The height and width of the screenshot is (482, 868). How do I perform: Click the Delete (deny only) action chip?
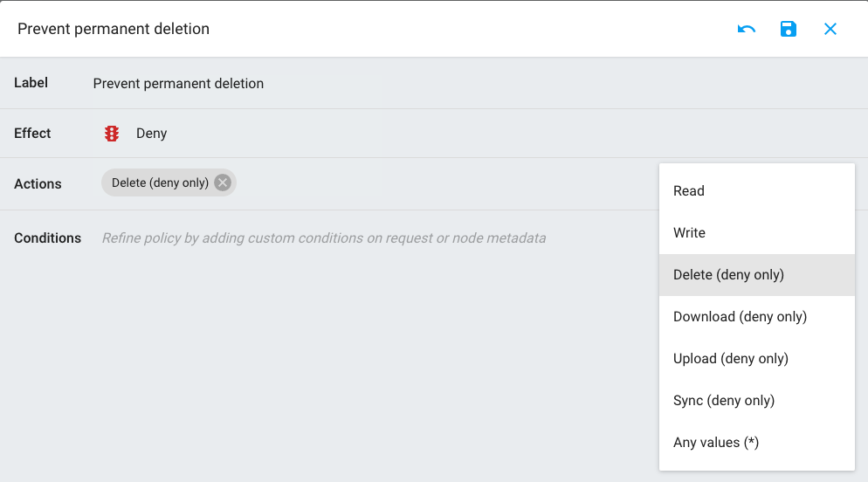pos(160,182)
